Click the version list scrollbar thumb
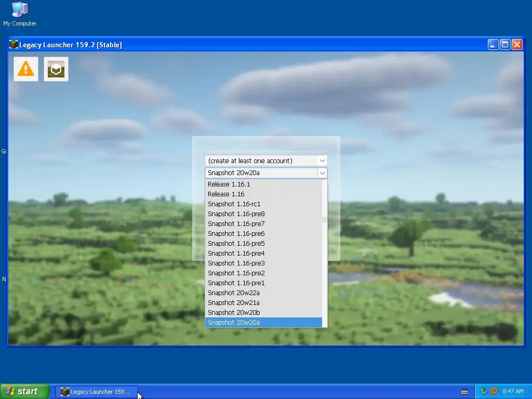Screen dimensions: 532x399 [x=325, y=199]
